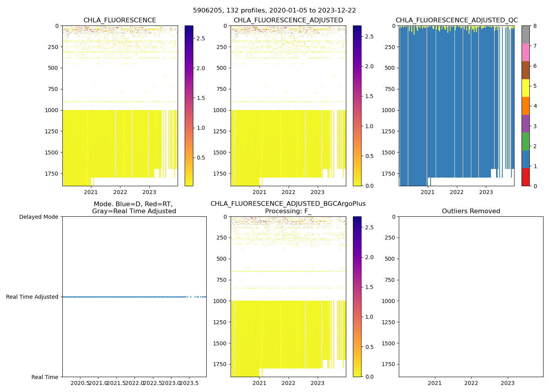Pick the pink segment of QC colorbar
The width and height of the screenshot is (549, 392).
click(525, 53)
